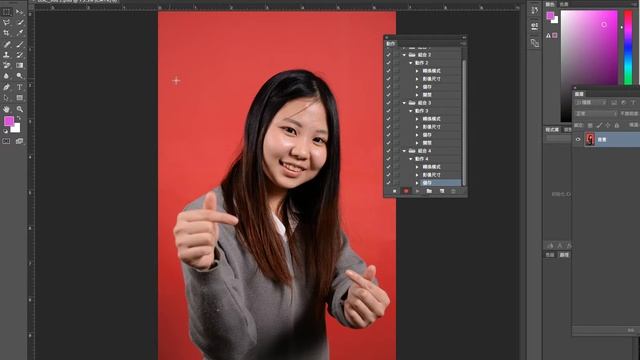Select the Brush tool

coord(20,44)
